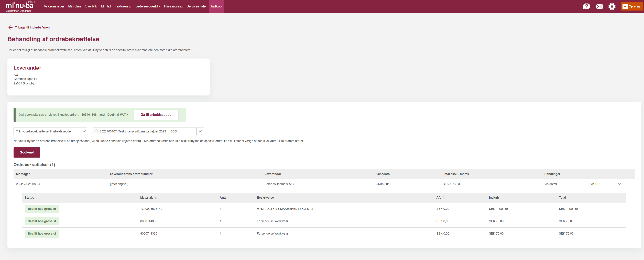Open the Serviceaftaler menu item
The width and height of the screenshot is (644, 260).
(x=196, y=6)
